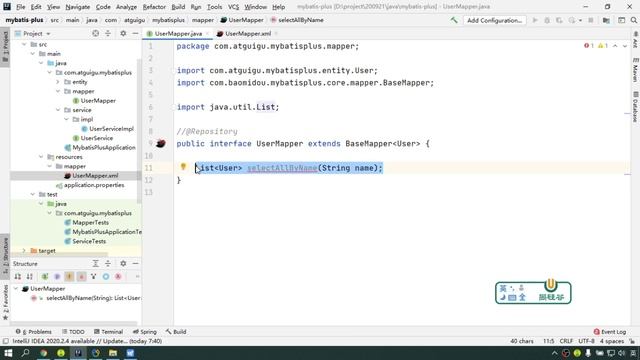Click the Run arrow in the toolbar

[x=535, y=20]
